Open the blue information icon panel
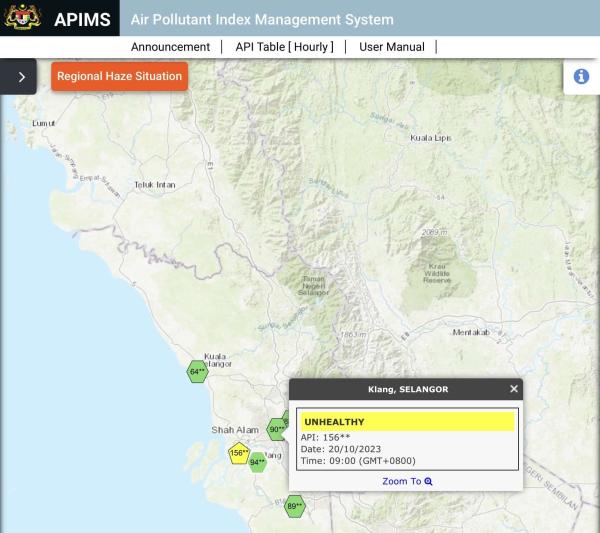The image size is (600, 533). pos(581,77)
